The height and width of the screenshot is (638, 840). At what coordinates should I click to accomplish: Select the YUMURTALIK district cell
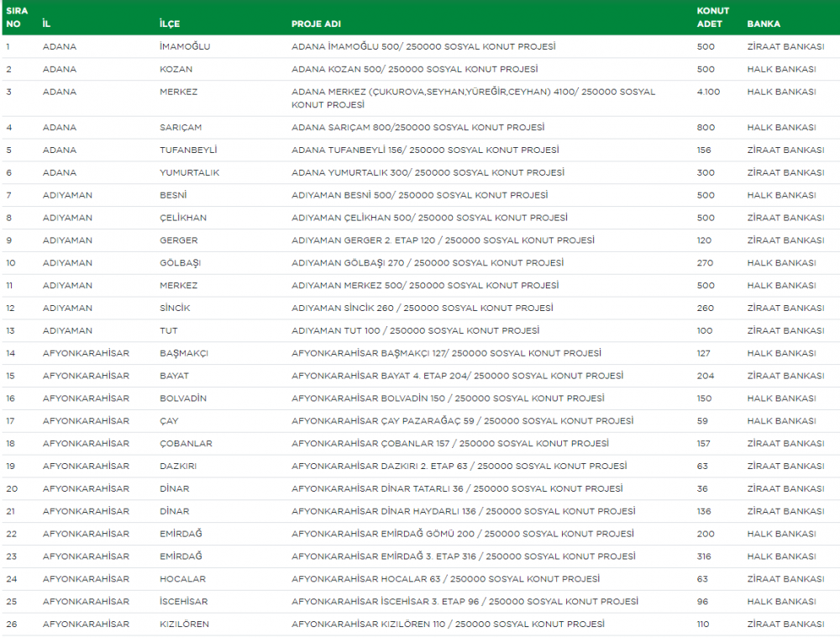tap(188, 173)
